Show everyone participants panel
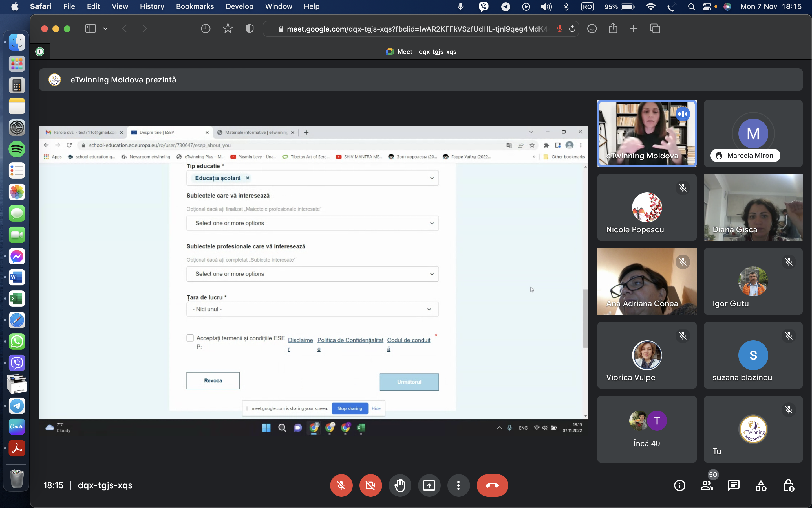This screenshot has height=508, width=812. (x=707, y=485)
